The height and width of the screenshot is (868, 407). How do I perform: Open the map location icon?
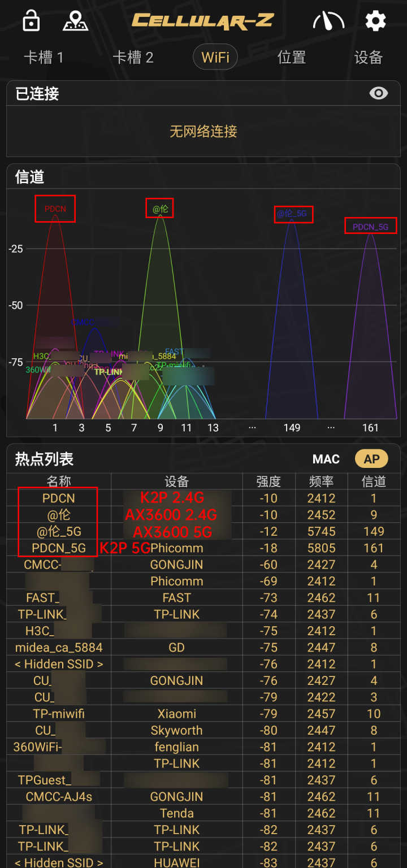(x=75, y=21)
